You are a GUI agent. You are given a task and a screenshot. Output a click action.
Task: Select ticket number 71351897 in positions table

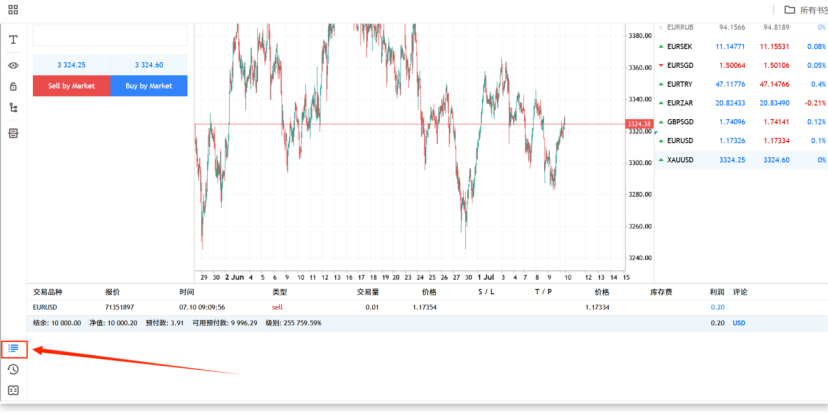(x=120, y=307)
